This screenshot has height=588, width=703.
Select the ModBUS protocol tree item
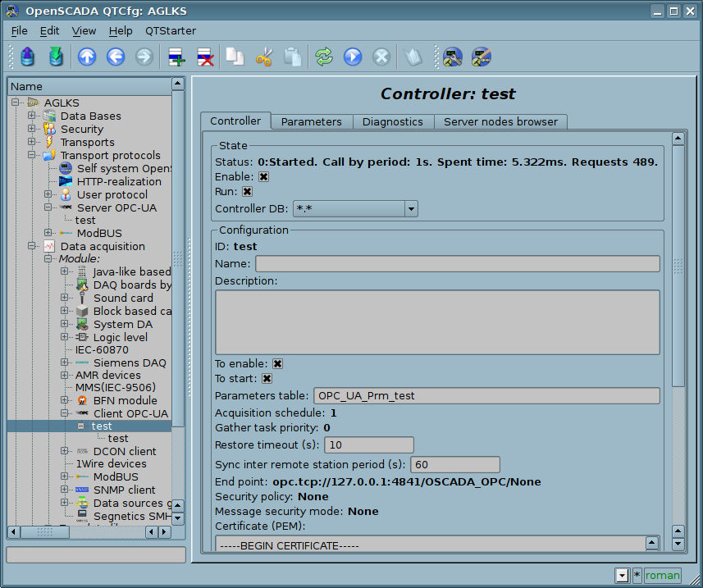tap(99, 234)
